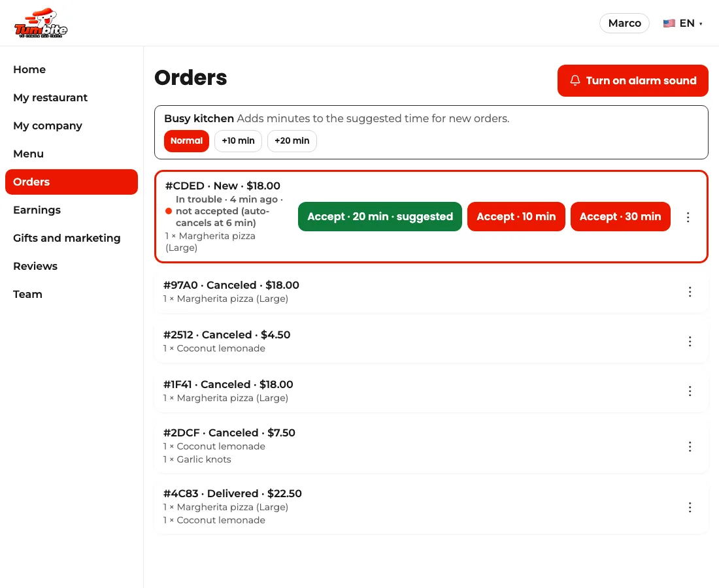Screen dimensions: 719x588
Task: Open options menu for order #CDED
Action: click(x=688, y=217)
